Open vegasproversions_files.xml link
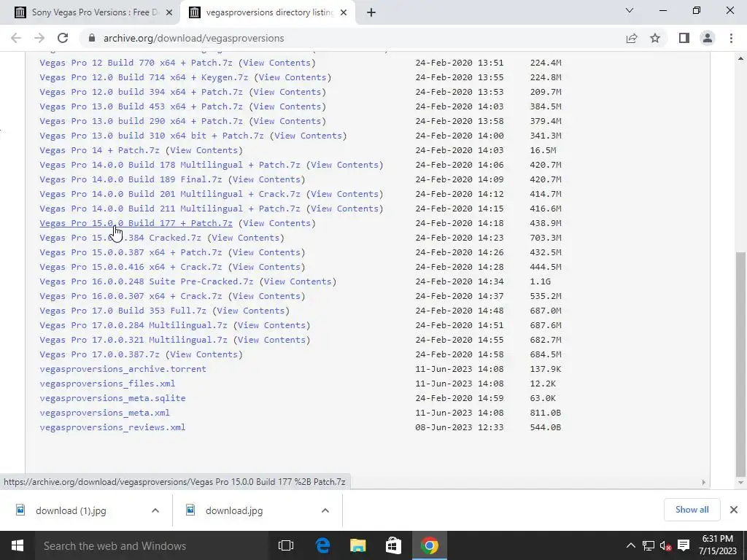 (x=107, y=384)
